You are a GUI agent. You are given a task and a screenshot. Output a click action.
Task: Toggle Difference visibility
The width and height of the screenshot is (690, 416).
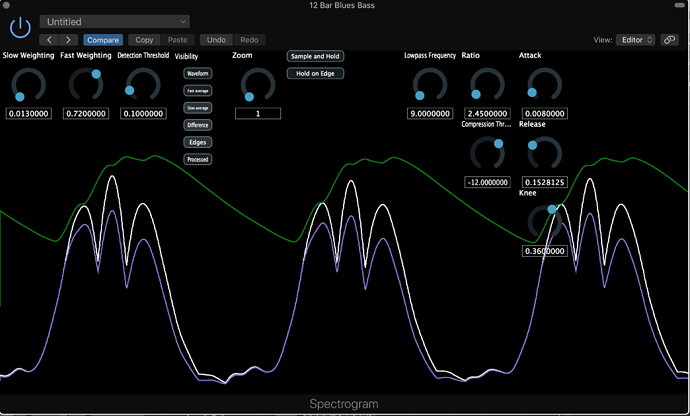pos(198,125)
